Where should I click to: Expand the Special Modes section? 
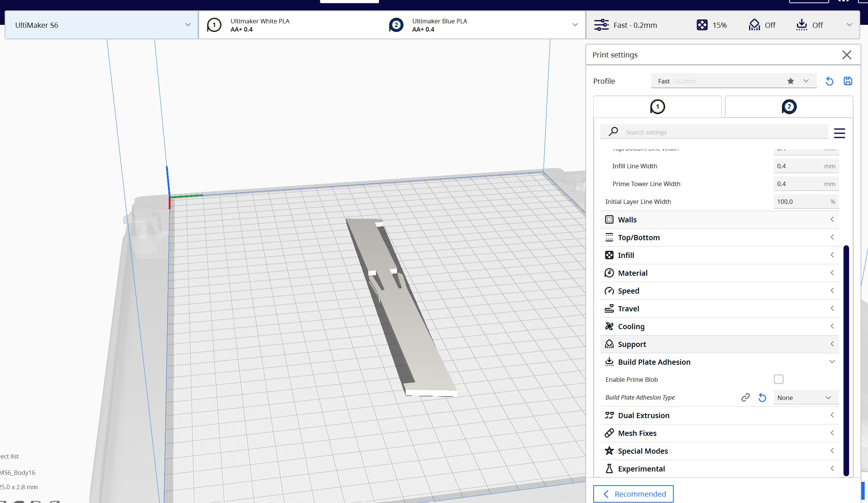pyautogui.click(x=719, y=451)
